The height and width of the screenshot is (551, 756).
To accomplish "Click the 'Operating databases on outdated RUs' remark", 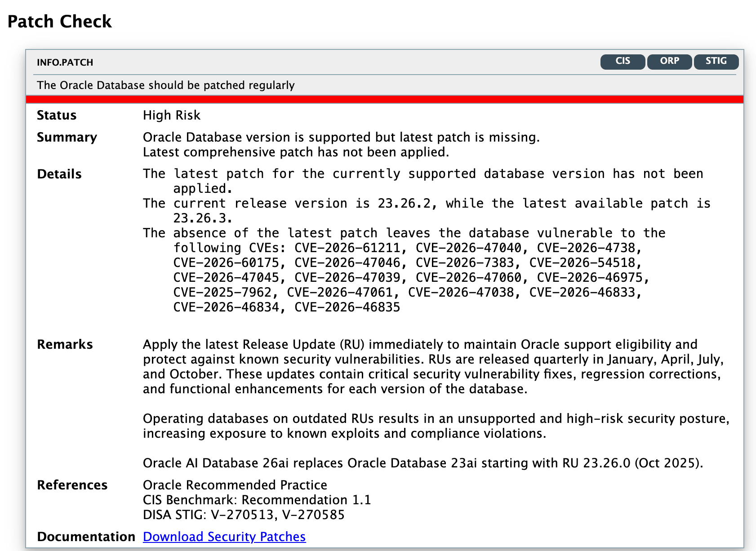I will coord(436,426).
